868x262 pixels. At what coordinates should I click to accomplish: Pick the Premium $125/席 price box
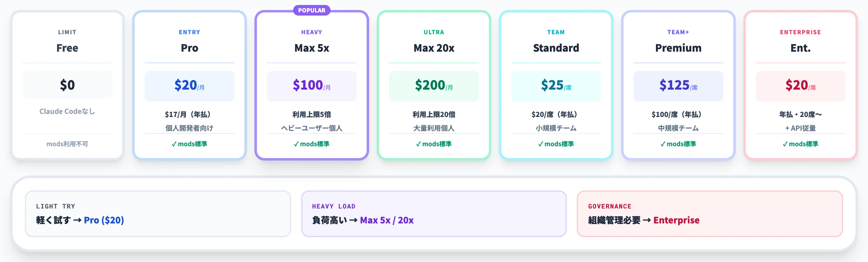click(x=678, y=86)
